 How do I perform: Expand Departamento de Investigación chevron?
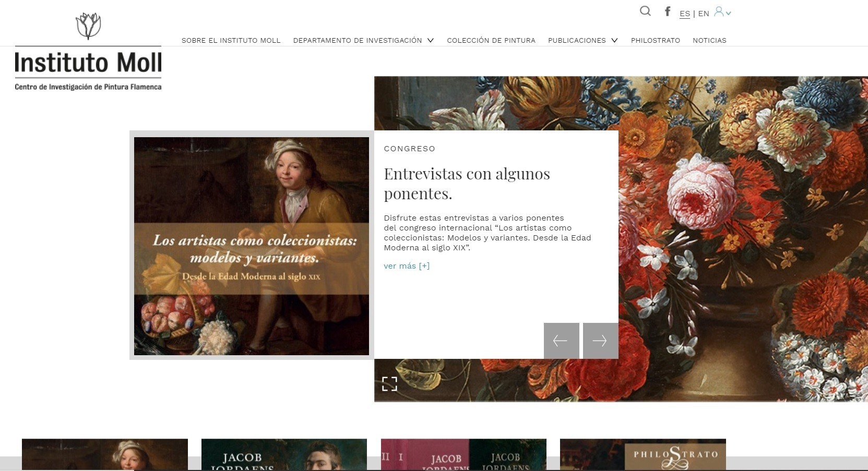coord(431,40)
